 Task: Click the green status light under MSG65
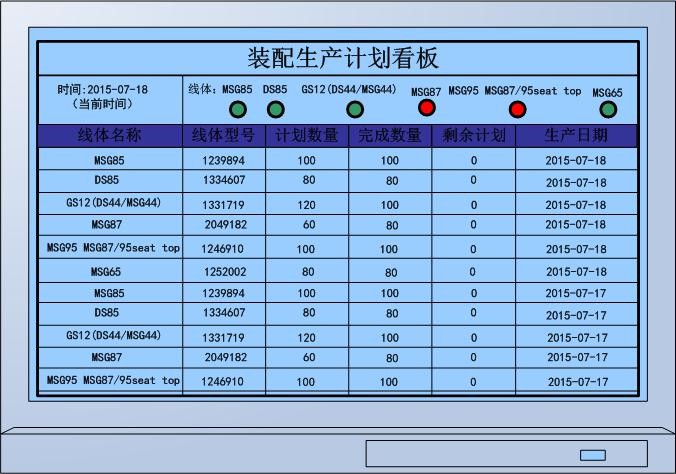pos(607,109)
